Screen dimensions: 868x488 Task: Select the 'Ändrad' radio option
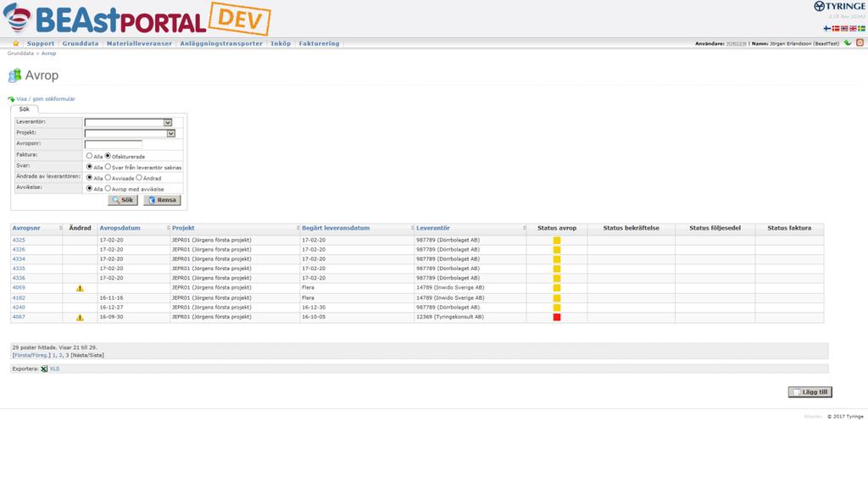coord(139,178)
